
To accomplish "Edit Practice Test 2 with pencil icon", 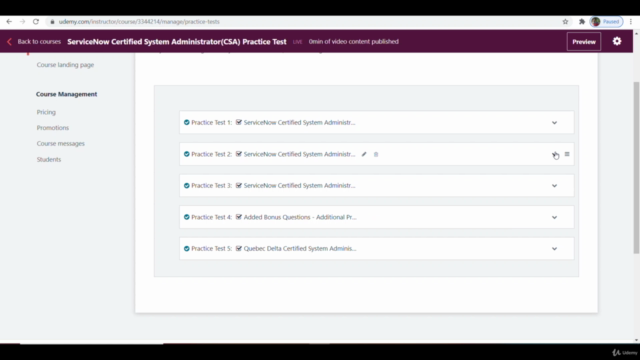I will point(364,154).
